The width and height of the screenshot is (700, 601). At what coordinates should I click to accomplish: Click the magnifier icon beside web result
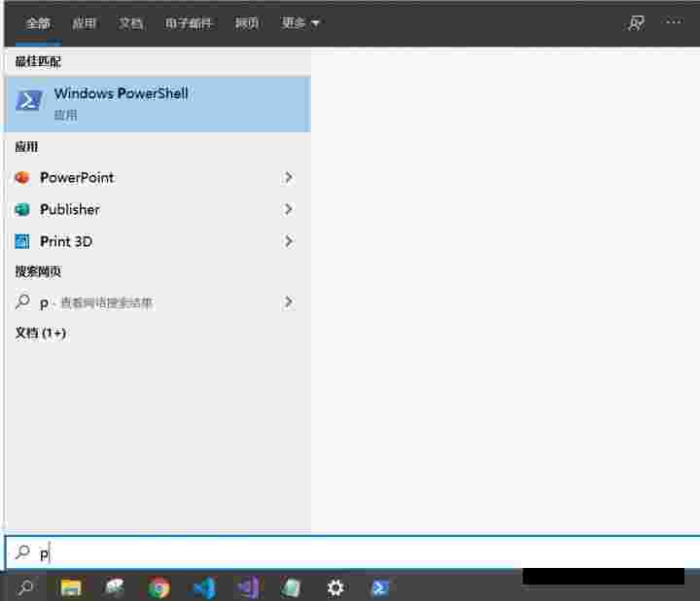point(22,301)
